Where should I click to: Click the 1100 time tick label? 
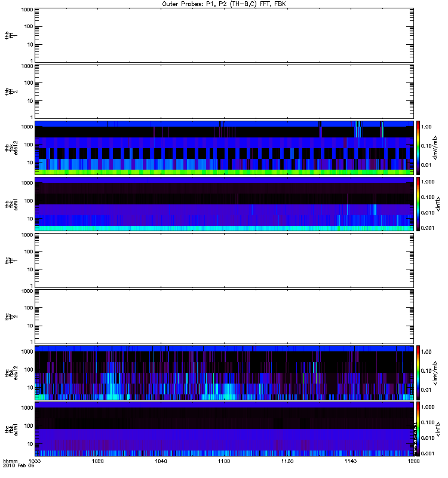(x=224, y=461)
